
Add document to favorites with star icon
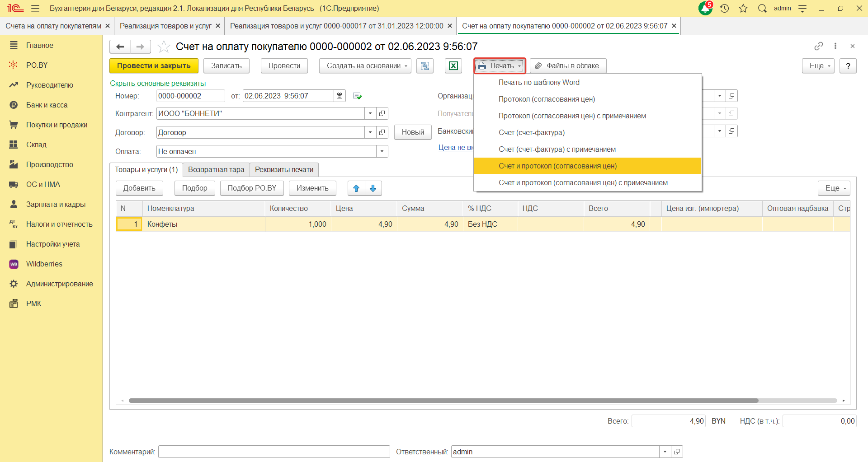click(x=164, y=47)
